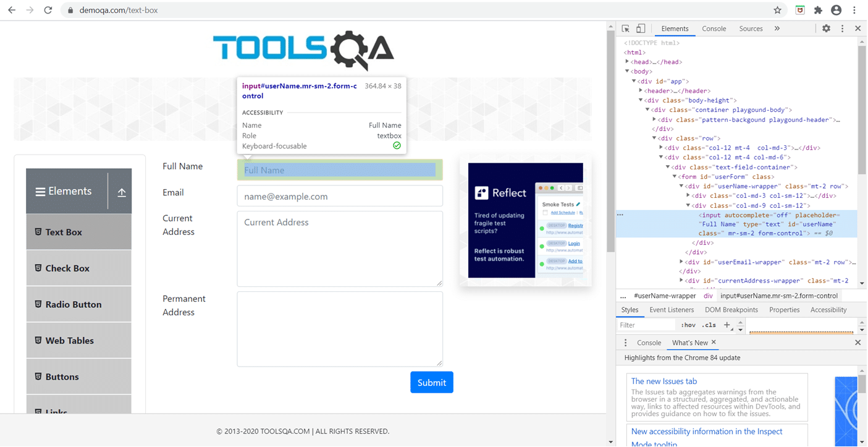Screen dimensions: 868x447
Task: Reload the page with the refresh icon
Action: (x=48, y=10)
